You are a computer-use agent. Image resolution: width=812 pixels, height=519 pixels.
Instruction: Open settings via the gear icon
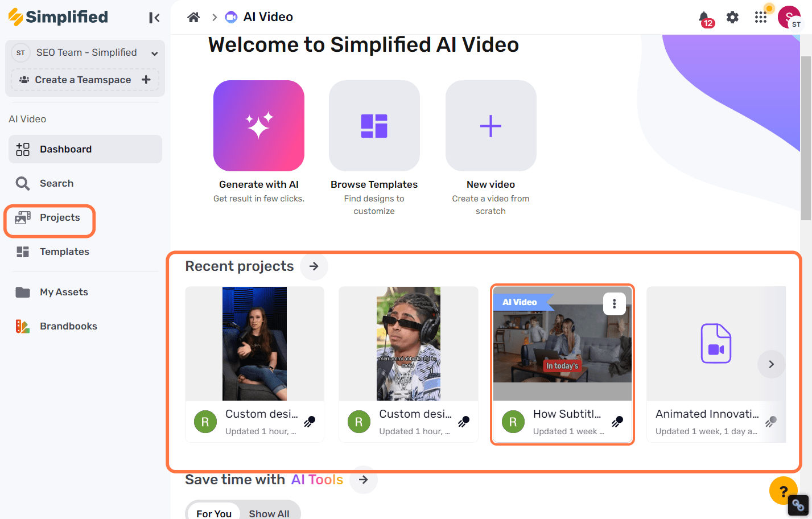732,17
